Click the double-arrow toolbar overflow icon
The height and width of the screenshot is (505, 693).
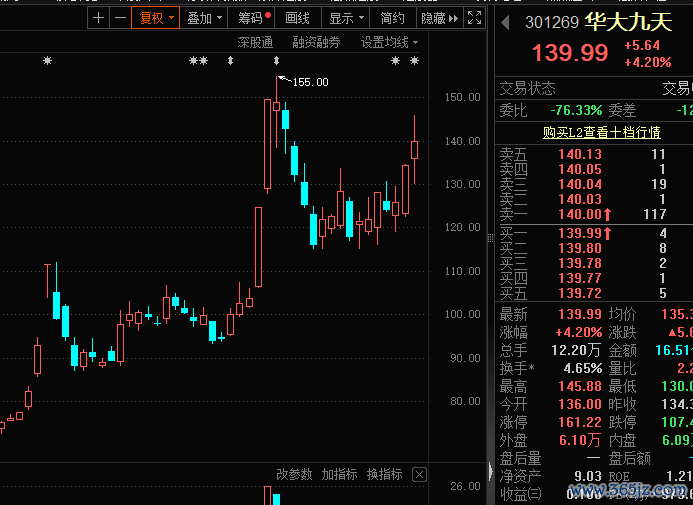pyautogui.click(x=453, y=18)
